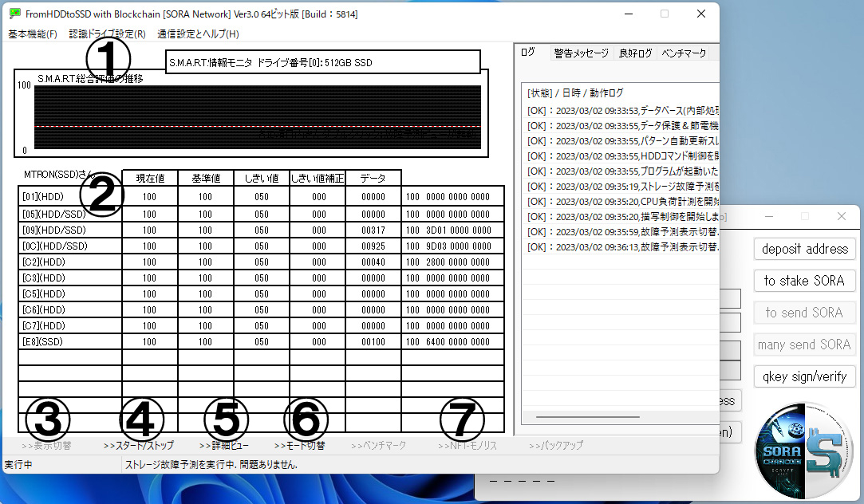Click the 基準値 column header

coord(206,178)
